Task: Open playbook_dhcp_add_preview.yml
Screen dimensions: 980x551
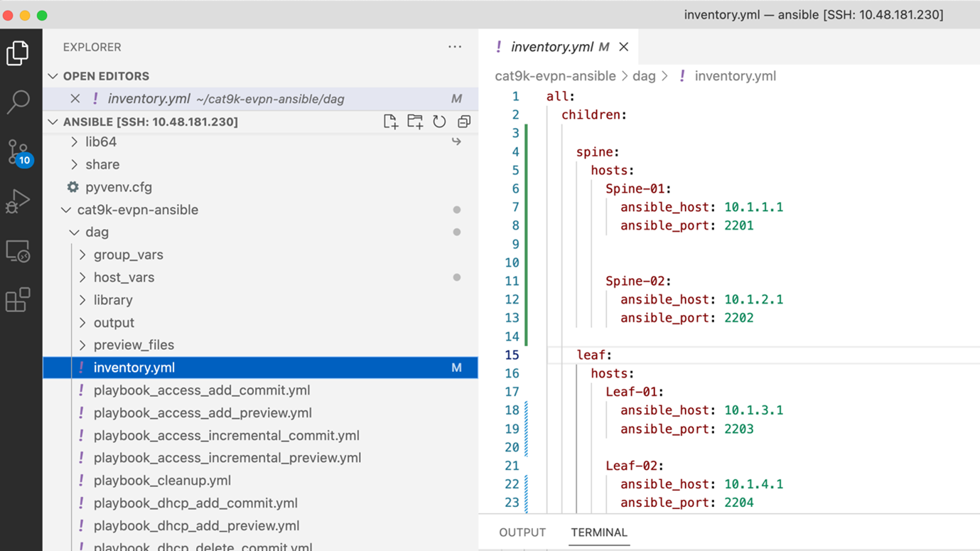Action: tap(196, 526)
